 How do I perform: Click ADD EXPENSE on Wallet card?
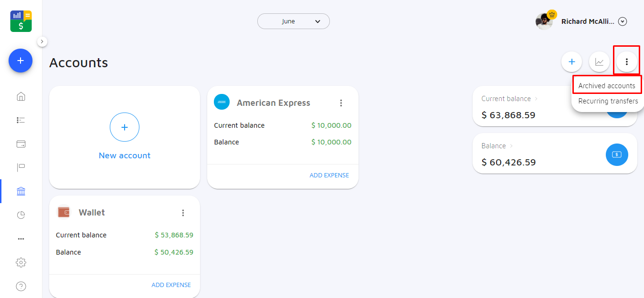[x=171, y=285]
